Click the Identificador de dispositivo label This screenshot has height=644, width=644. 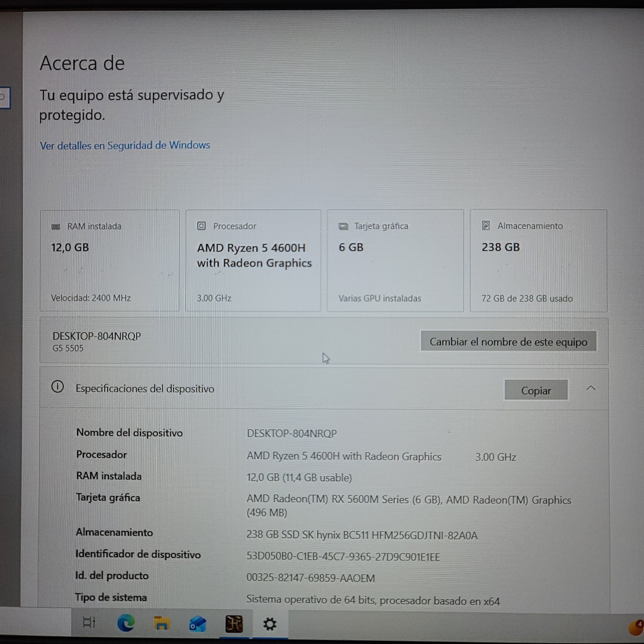[x=138, y=554]
